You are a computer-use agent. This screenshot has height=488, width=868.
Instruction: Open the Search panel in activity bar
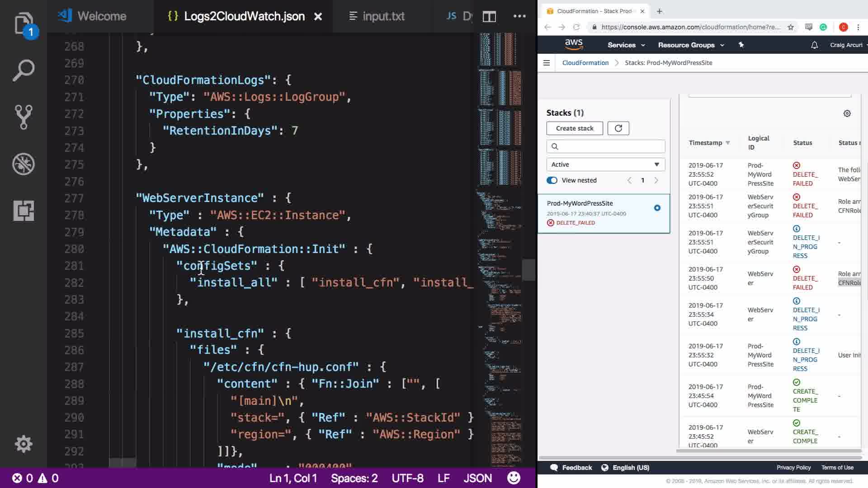[x=24, y=70]
